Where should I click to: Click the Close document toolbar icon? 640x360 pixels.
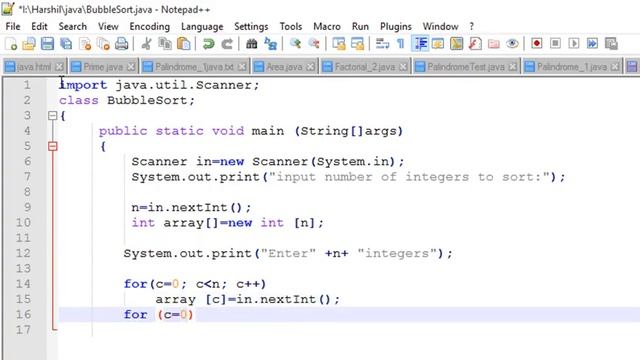click(x=85, y=44)
